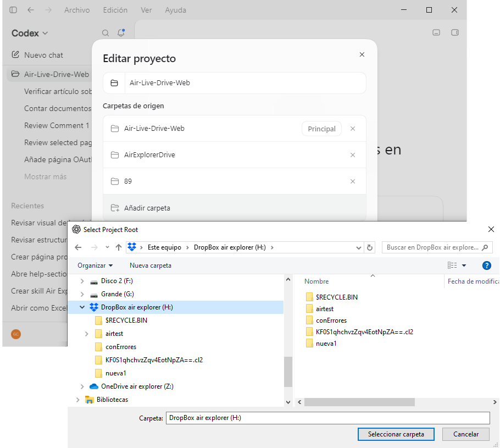The image size is (500, 448).
Task: Change the view layout icon
Action: (452, 266)
